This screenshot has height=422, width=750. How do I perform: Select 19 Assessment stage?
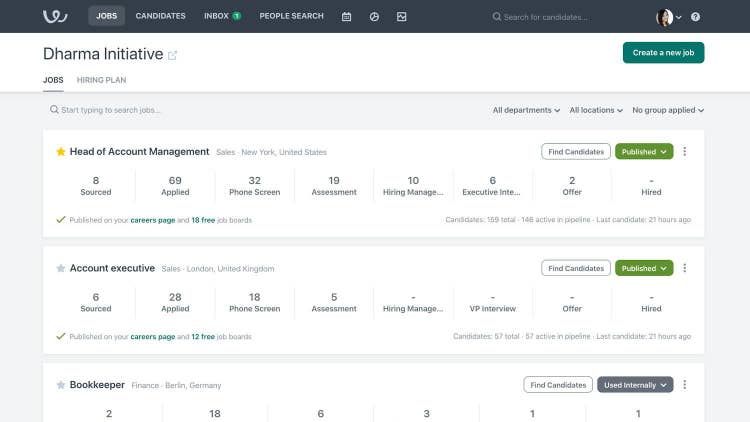[334, 186]
